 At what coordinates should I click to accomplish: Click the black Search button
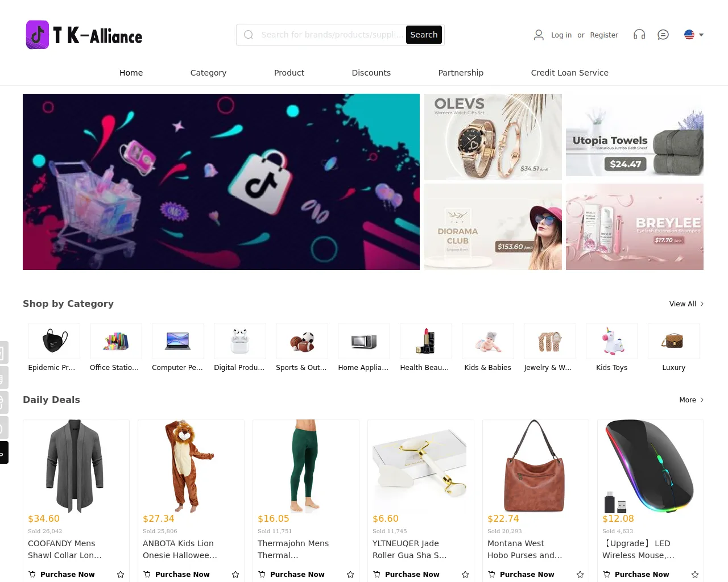point(424,35)
